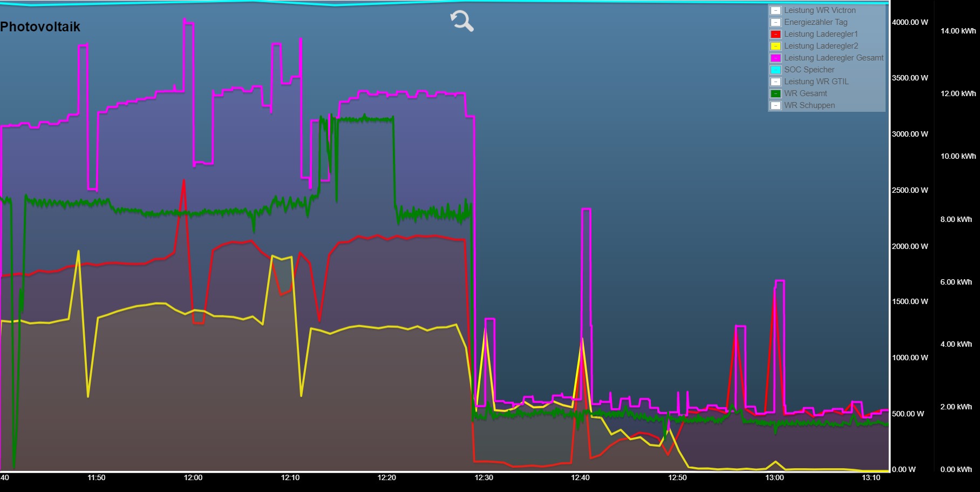Click the 14.00 kWh axis value

tap(958, 31)
